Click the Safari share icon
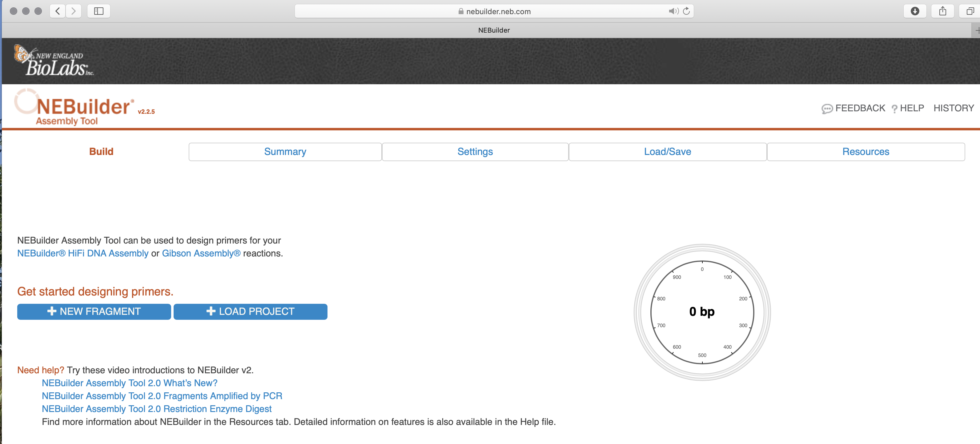Screen dimensions: 980x444 [942, 11]
